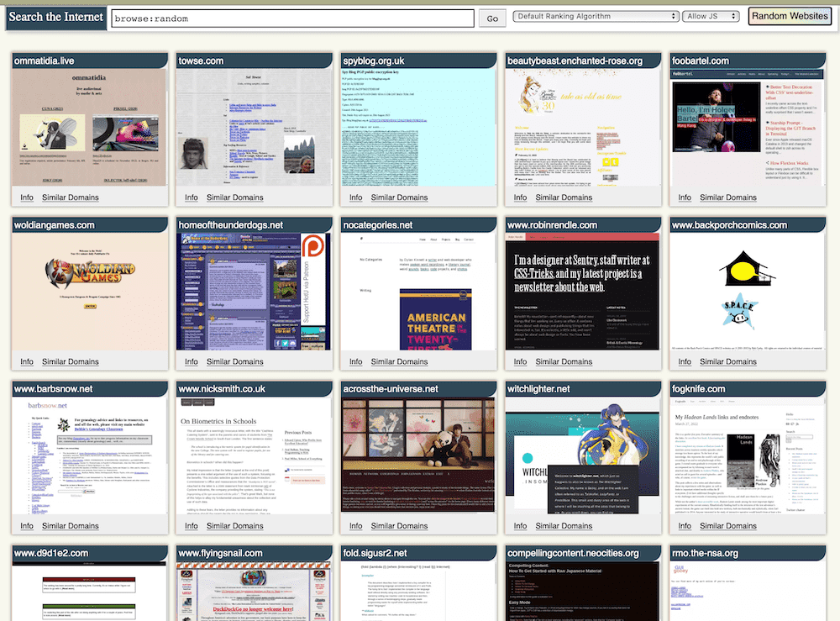
Task: Open the woldiangames.com site thumbnail
Action: [90, 292]
